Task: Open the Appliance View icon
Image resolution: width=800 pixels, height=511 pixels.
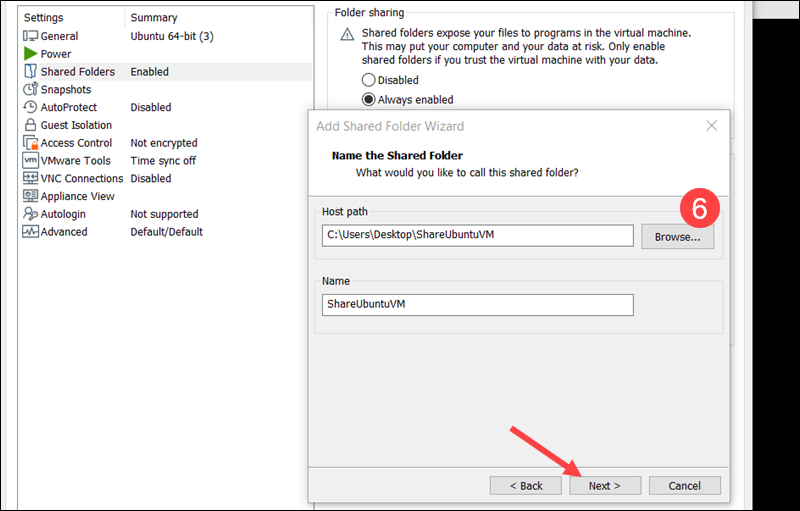Action: [x=30, y=197]
